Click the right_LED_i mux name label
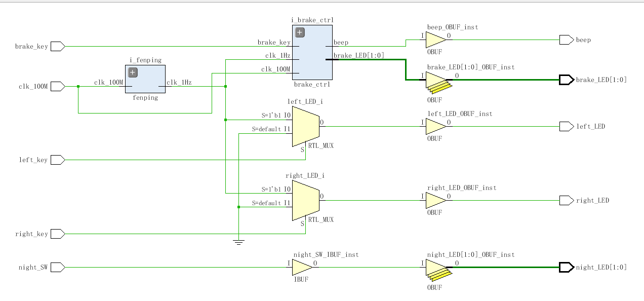 [x=305, y=175]
